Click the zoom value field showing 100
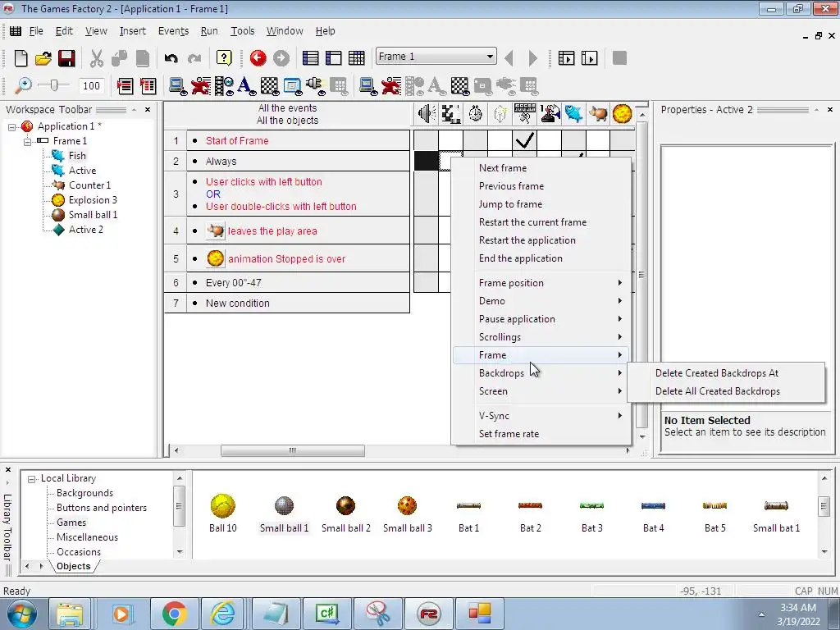The width and height of the screenshot is (840, 630). 92,85
